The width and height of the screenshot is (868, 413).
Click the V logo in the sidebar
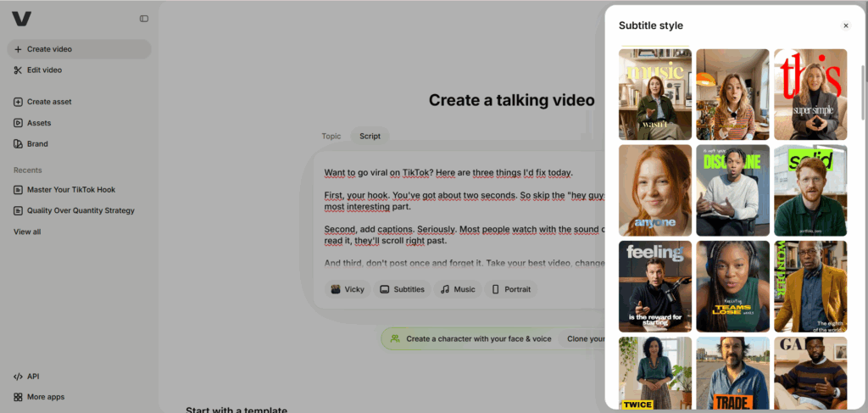21,19
